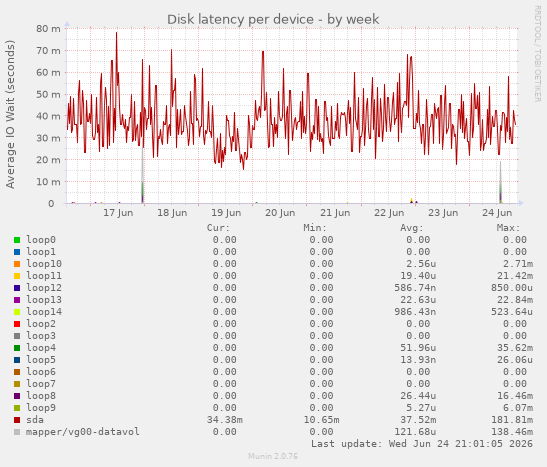547x467 pixels.
Task: Select the loop12 legend label
Action: pos(44,288)
